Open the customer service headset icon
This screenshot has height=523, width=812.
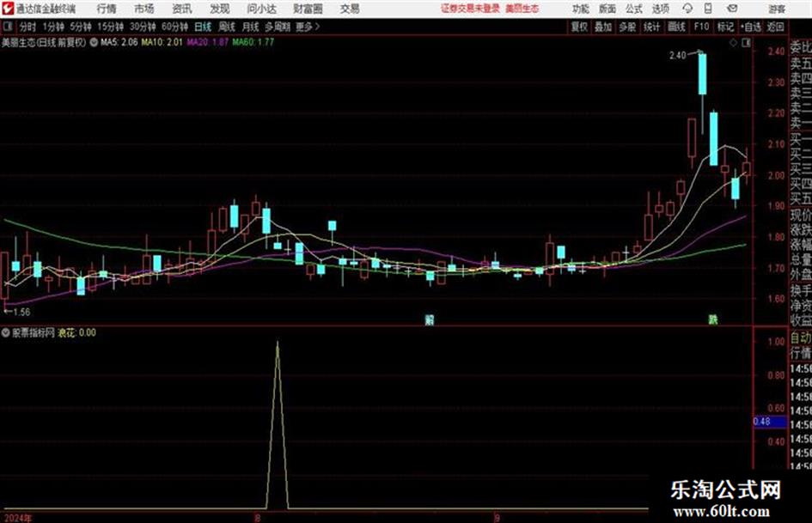[687, 9]
